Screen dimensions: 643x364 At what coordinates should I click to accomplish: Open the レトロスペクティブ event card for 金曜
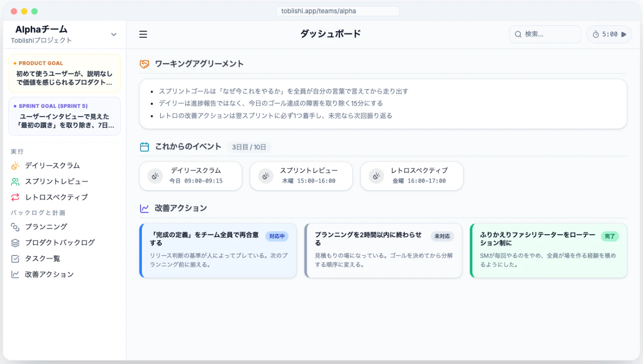coord(412,176)
